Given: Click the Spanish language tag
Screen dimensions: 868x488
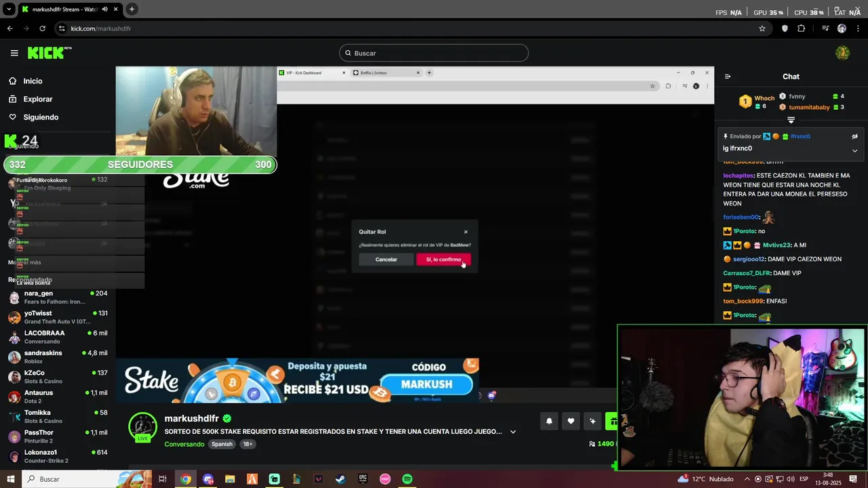Looking at the screenshot, I should pyautogui.click(x=222, y=444).
